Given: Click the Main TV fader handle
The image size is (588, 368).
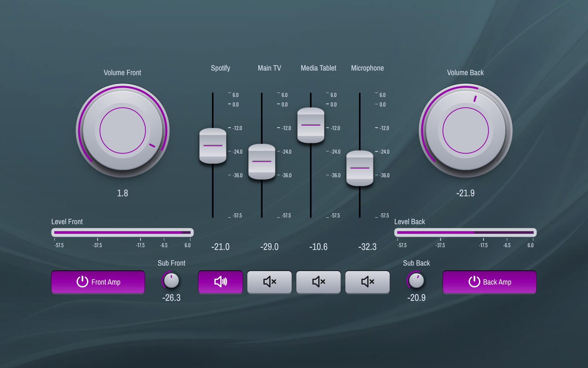Looking at the screenshot, I should [x=262, y=161].
